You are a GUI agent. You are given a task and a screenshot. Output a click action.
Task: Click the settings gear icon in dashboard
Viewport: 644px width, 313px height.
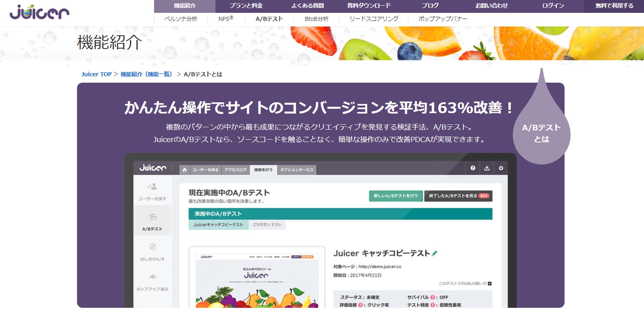(501, 168)
